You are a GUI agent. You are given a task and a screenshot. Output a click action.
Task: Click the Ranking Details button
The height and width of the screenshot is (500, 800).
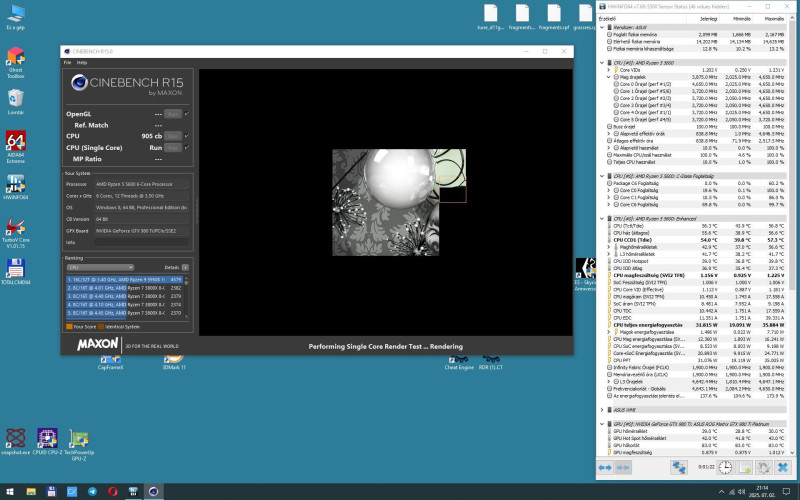(x=185, y=267)
